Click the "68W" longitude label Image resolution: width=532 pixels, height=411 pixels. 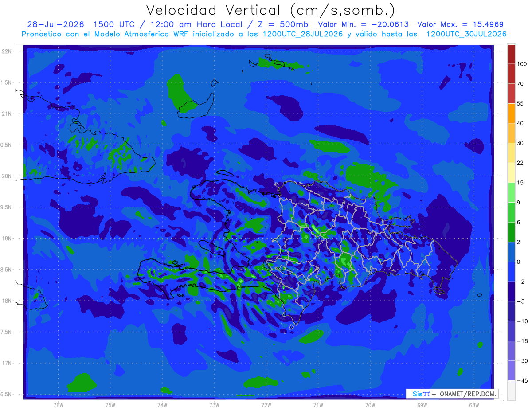point(474,405)
